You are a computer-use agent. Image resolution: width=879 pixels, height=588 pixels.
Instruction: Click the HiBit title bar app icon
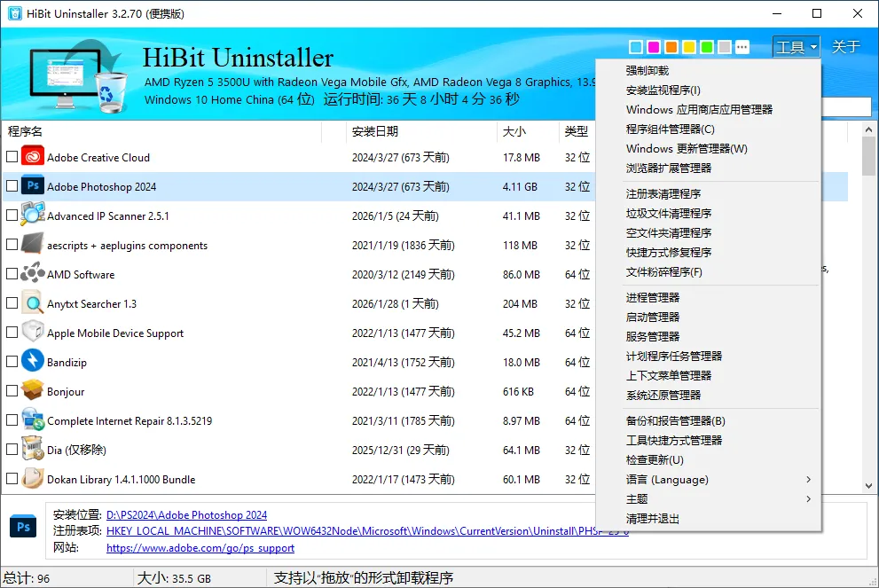(14, 13)
